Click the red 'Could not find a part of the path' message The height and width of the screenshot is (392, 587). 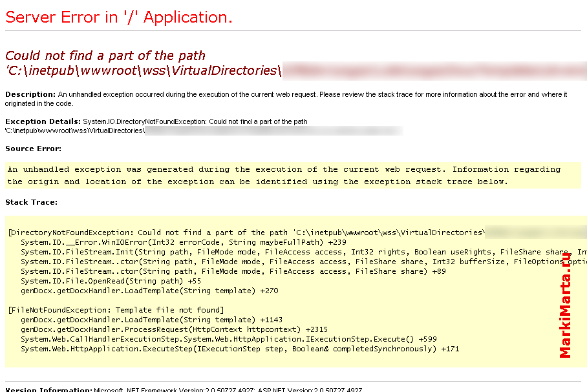point(105,56)
